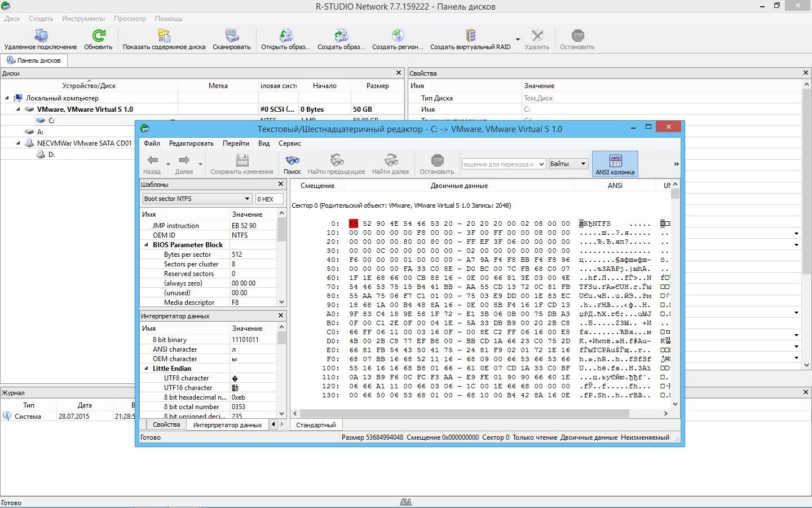The height and width of the screenshot is (508, 812).
Task: Select drive D: in the disk tree
Action: (x=51, y=154)
